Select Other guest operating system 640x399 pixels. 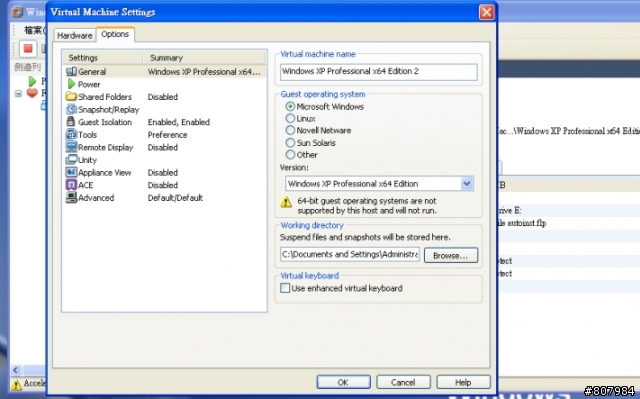[290, 155]
